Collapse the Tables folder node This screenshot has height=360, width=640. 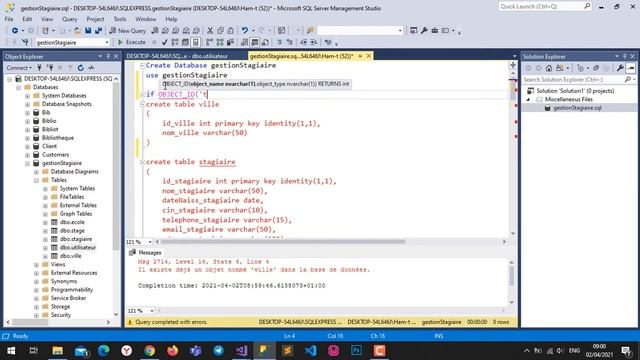(x=36, y=180)
